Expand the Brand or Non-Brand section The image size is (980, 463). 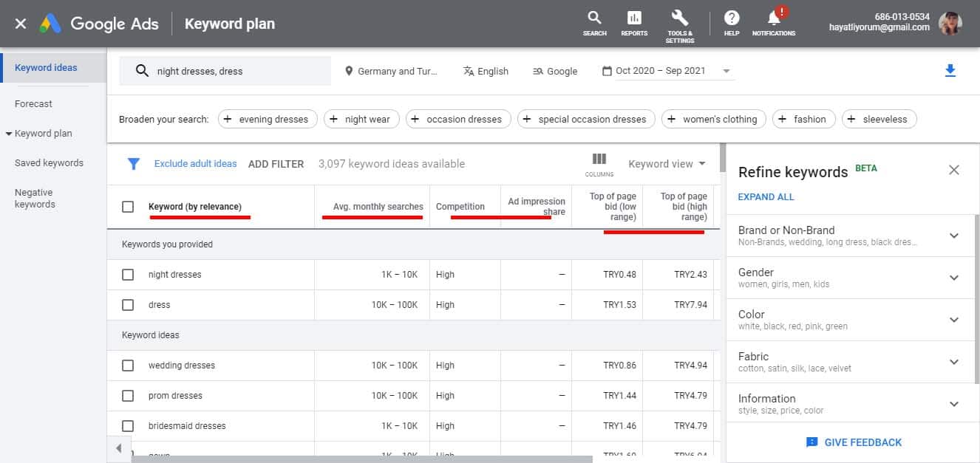coord(953,236)
